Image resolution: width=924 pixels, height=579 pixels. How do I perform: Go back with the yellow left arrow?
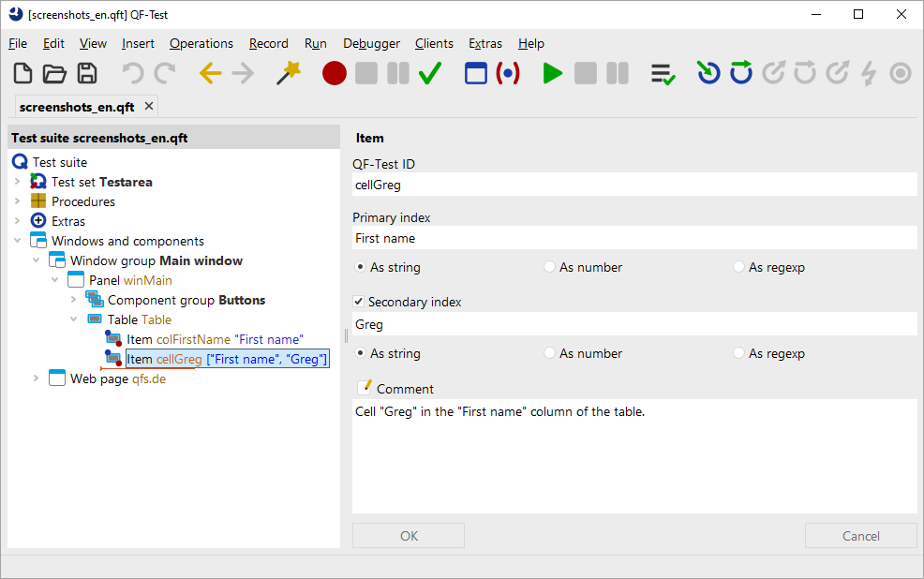coord(210,74)
